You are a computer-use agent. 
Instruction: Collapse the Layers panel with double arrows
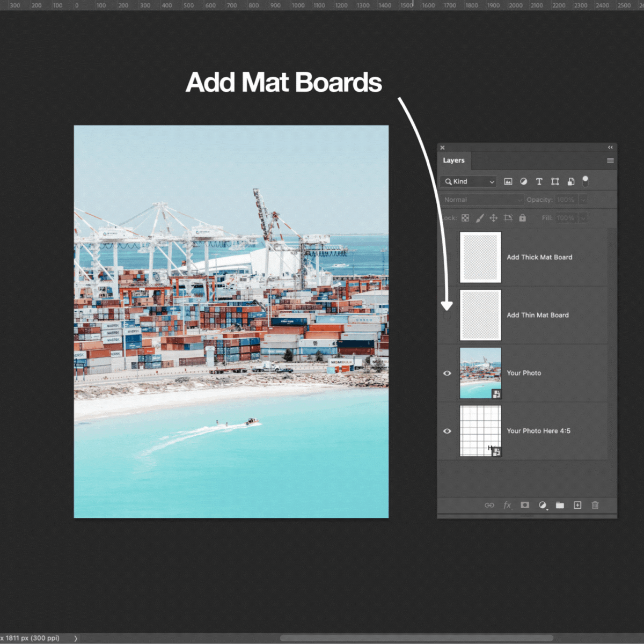pos(610,147)
